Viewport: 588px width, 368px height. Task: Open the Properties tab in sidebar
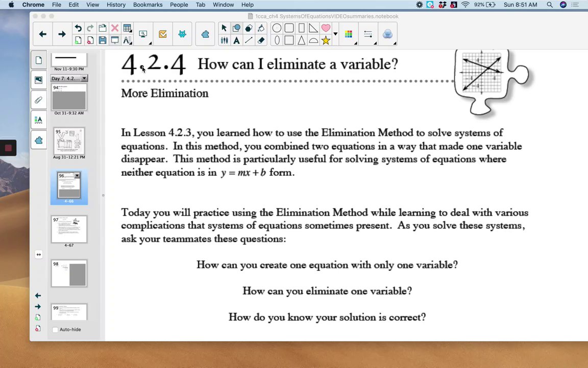pyautogui.click(x=39, y=120)
